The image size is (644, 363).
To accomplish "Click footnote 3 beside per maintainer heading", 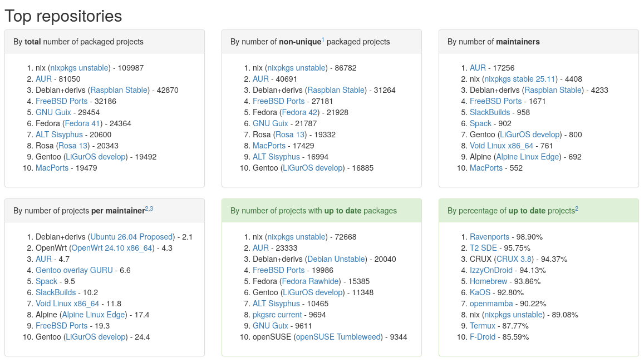I will pos(151,208).
